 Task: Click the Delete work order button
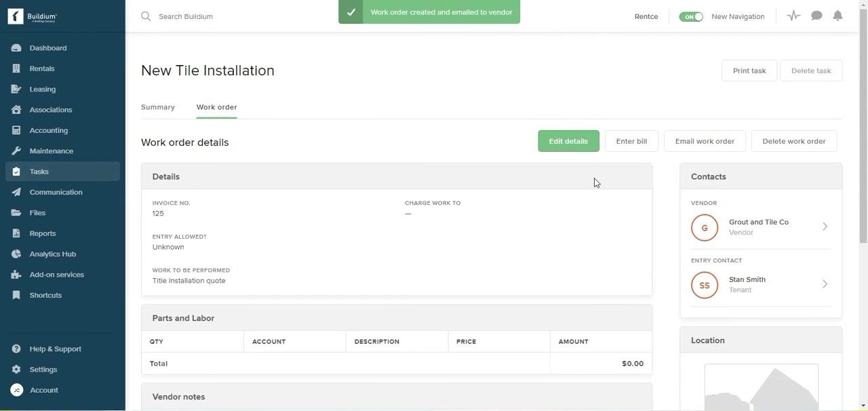tap(794, 141)
